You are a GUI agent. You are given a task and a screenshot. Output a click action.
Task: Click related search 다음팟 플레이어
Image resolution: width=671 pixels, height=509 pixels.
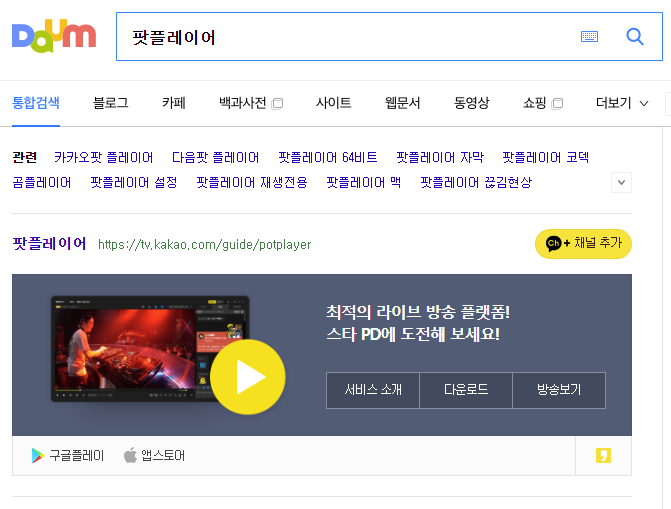point(215,158)
